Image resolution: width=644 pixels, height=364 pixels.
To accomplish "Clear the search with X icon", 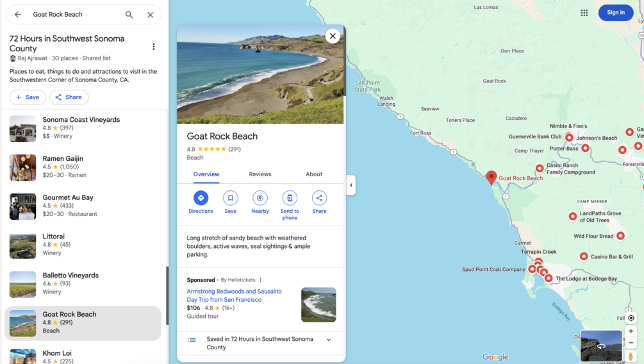I will click(151, 15).
